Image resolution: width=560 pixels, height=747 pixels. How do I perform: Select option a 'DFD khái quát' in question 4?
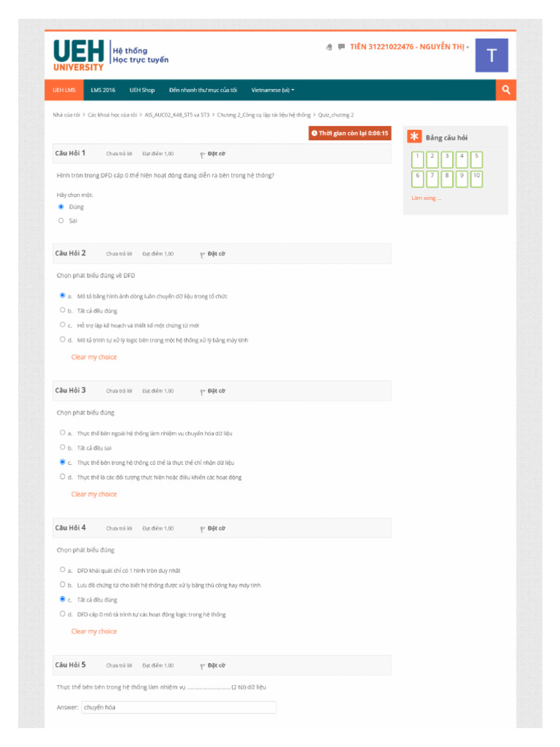point(62,570)
